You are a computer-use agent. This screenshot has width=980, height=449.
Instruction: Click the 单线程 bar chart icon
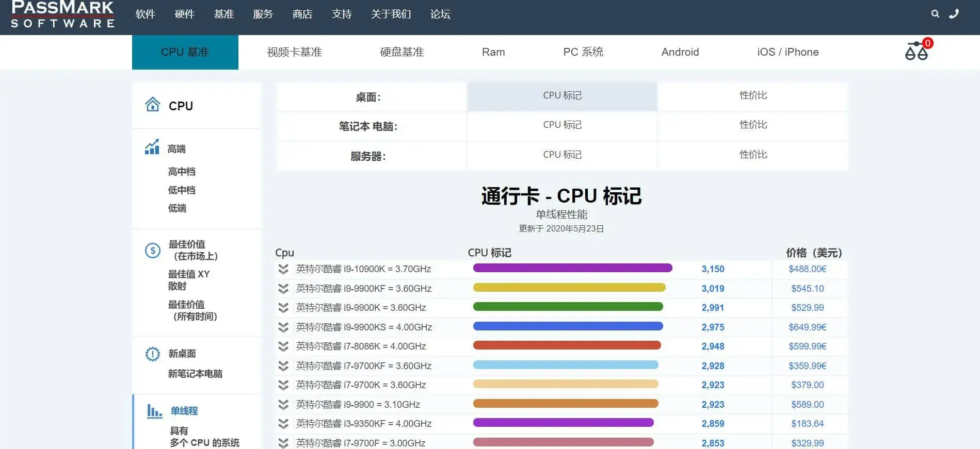[x=154, y=411]
